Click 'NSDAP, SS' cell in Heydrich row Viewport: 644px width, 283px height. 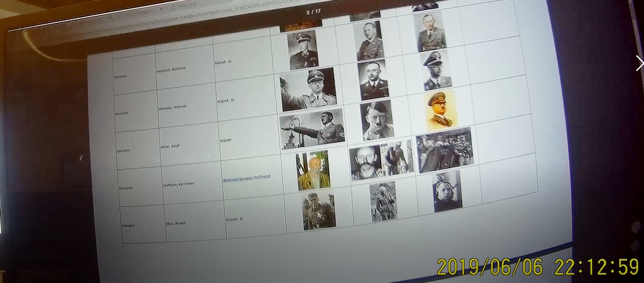click(242, 60)
